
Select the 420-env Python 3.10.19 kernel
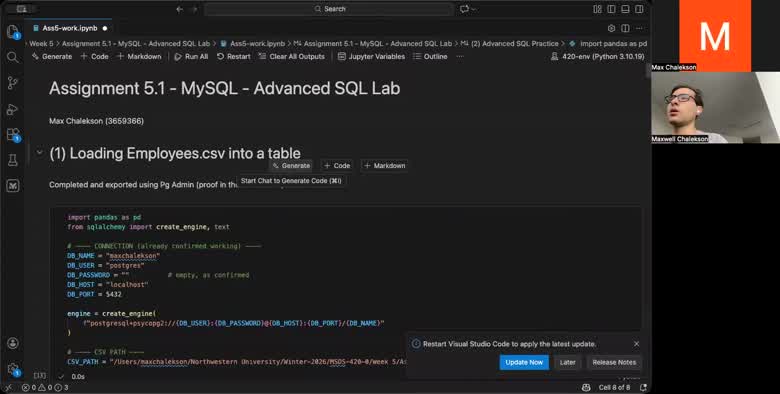(597, 57)
